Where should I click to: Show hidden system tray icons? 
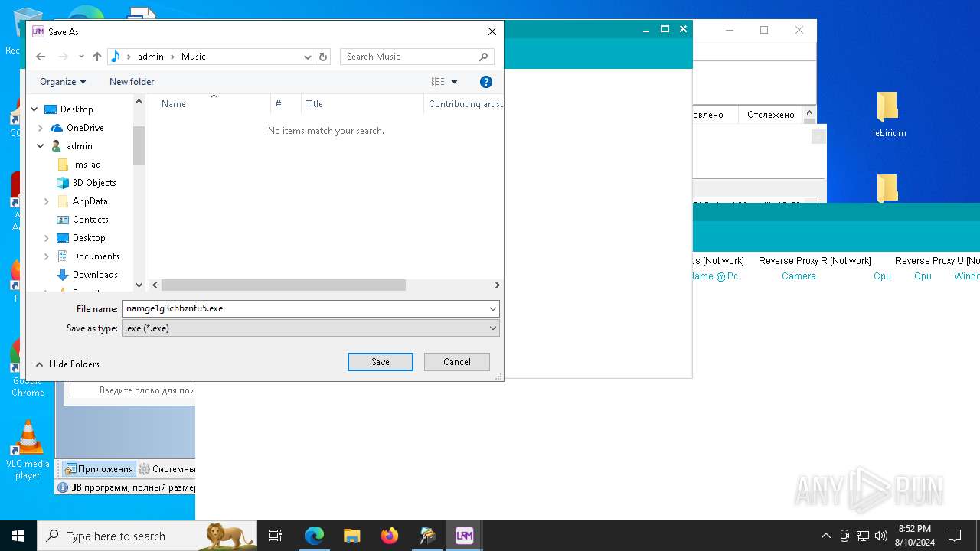825,536
